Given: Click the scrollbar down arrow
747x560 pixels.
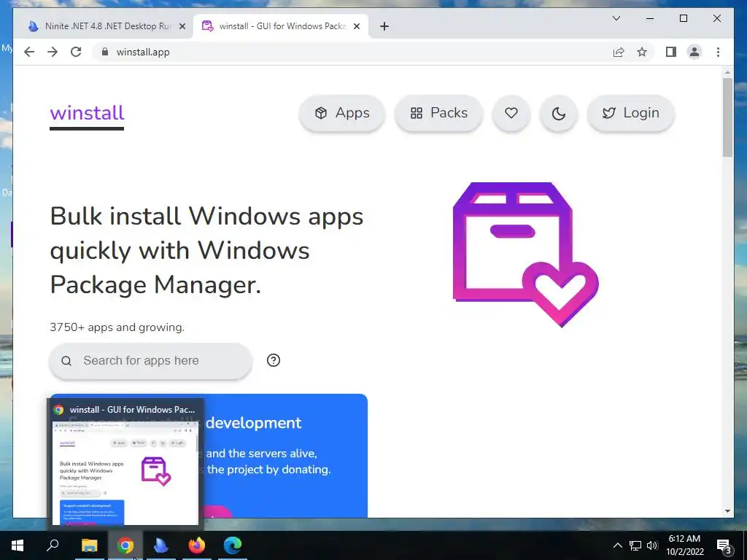Looking at the screenshot, I should [x=727, y=511].
